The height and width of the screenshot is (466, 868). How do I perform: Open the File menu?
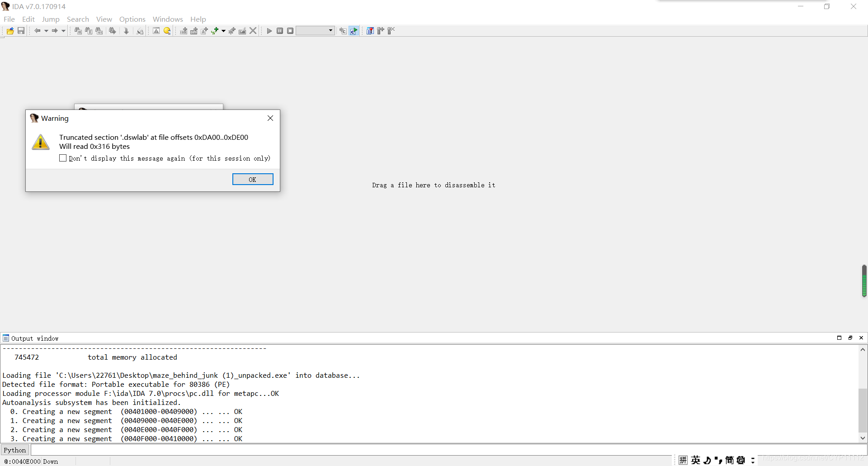click(9, 19)
